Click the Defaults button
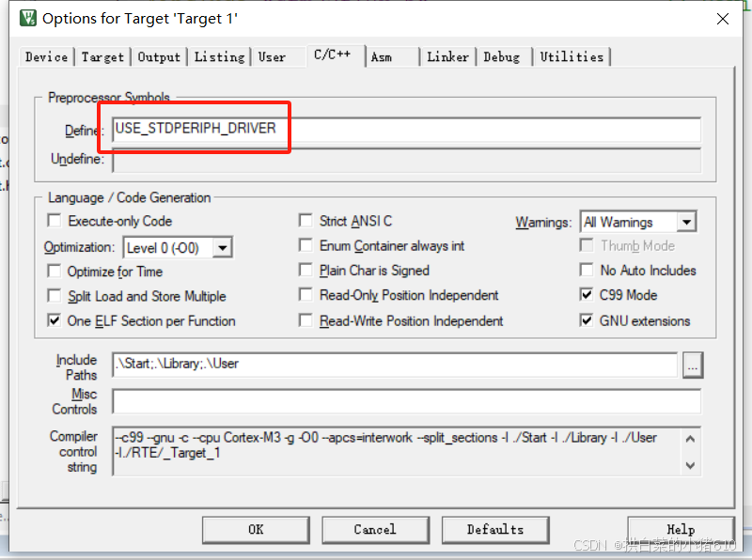 point(495,529)
